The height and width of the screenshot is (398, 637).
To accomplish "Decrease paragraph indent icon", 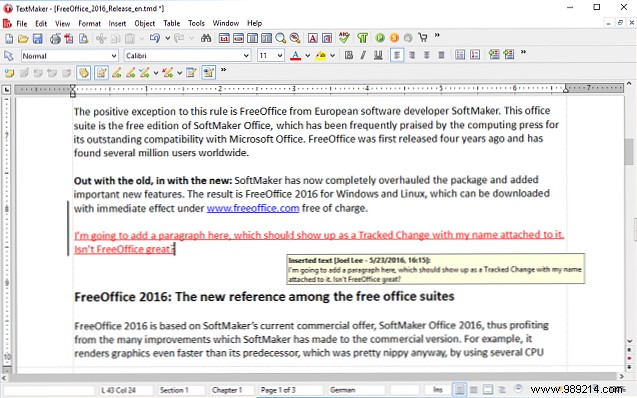I will [494, 55].
